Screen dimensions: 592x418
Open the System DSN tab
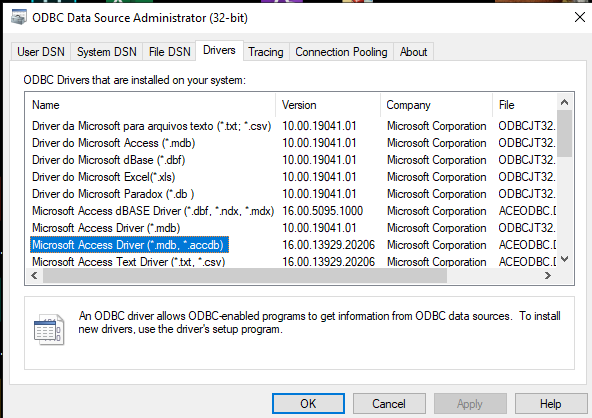[106, 52]
